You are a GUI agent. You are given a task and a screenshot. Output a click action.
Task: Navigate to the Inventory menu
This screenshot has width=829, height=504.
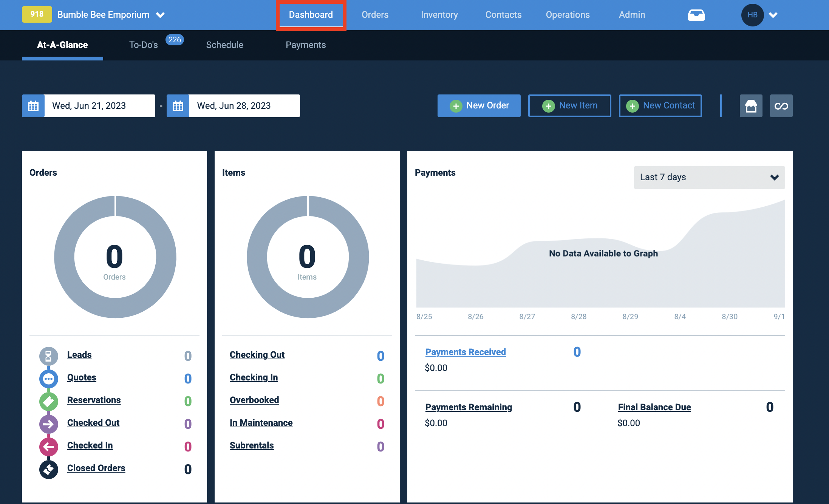pyautogui.click(x=439, y=15)
